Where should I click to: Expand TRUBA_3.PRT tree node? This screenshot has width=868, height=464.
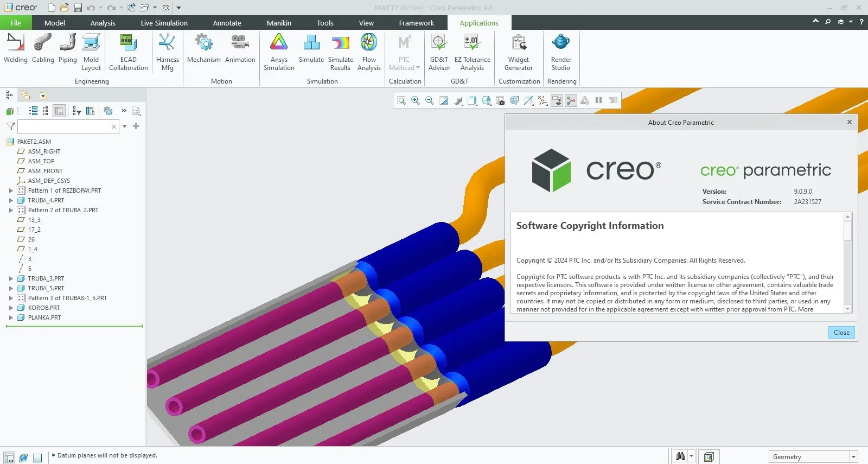tap(11, 278)
